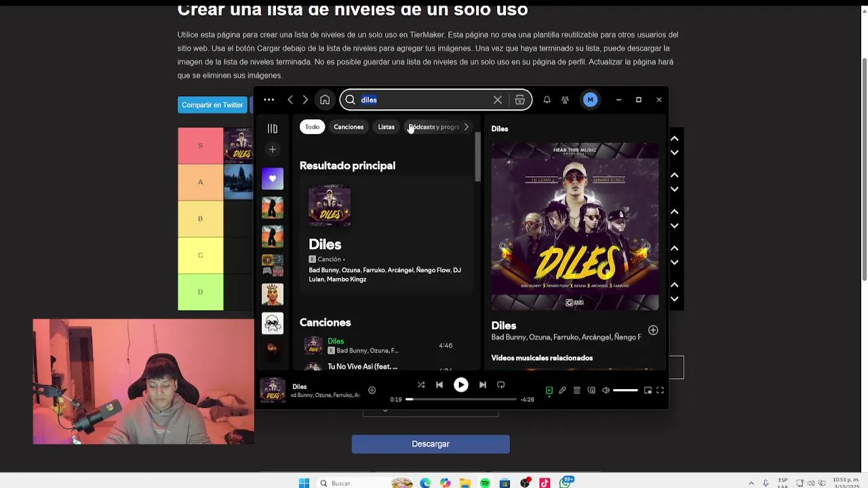
Task: Move the S tier row down
Action: point(674,152)
